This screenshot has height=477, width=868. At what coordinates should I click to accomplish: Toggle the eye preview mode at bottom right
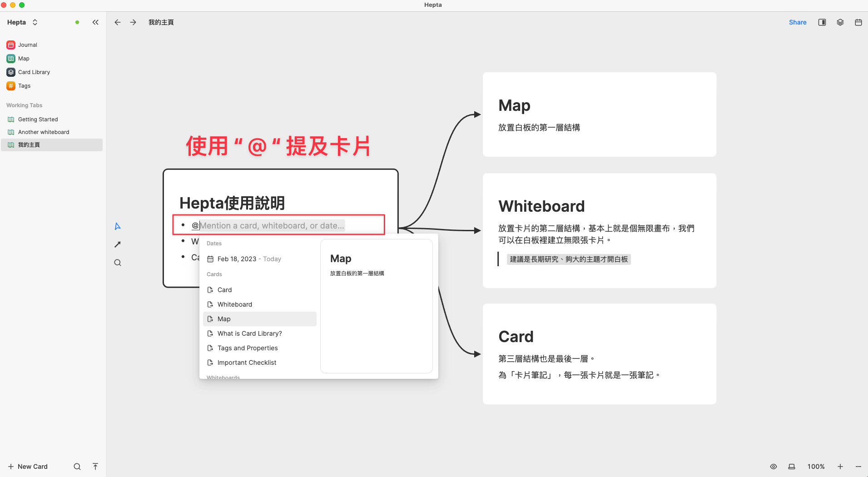click(773, 467)
